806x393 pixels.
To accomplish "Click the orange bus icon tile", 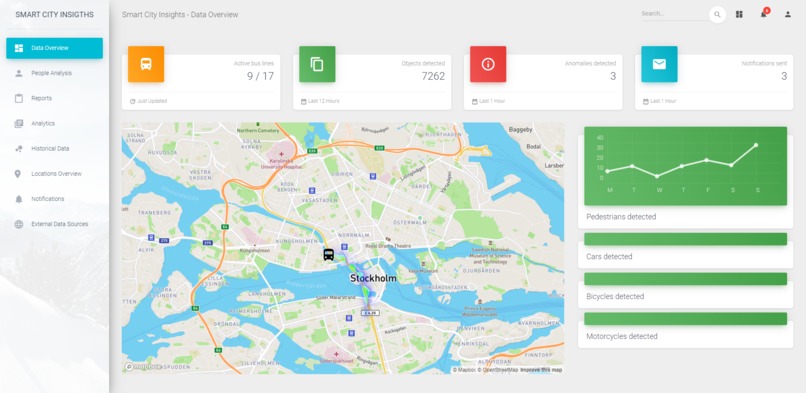I will click(x=146, y=64).
